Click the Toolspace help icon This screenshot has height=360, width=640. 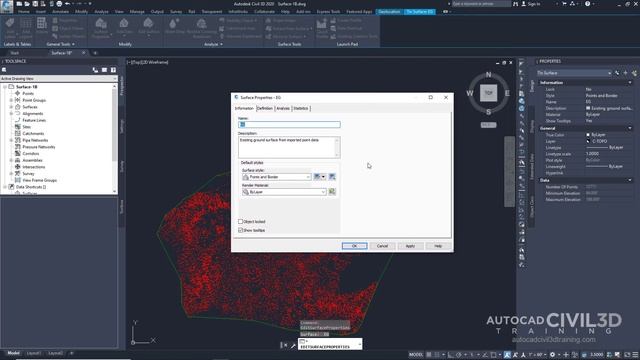point(113,70)
